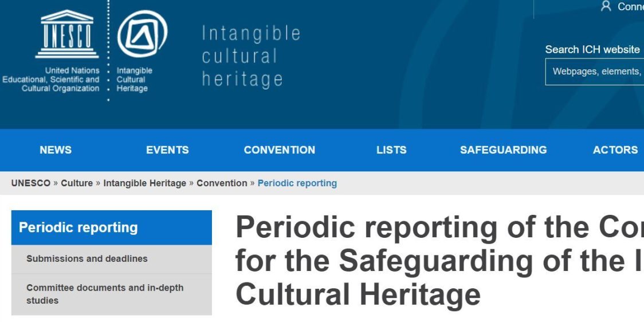Open the Actors menu
The width and height of the screenshot is (644, 322).
point(615,150)
